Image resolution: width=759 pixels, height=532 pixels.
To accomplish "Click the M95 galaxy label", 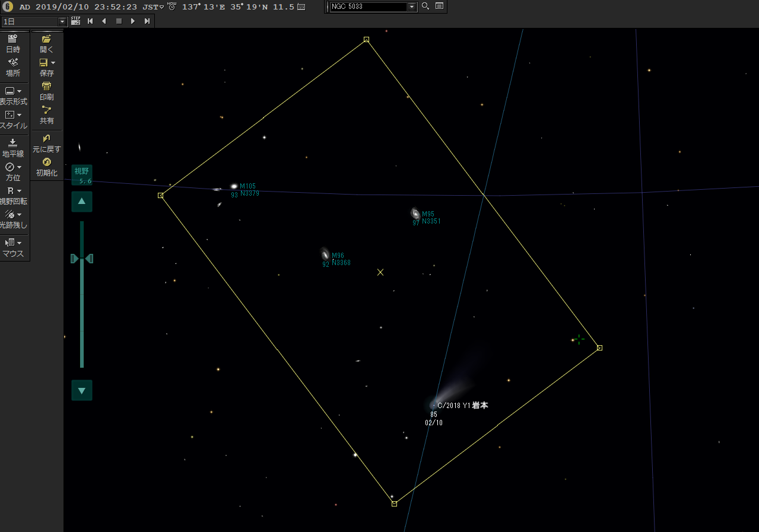I will (428, 214).
